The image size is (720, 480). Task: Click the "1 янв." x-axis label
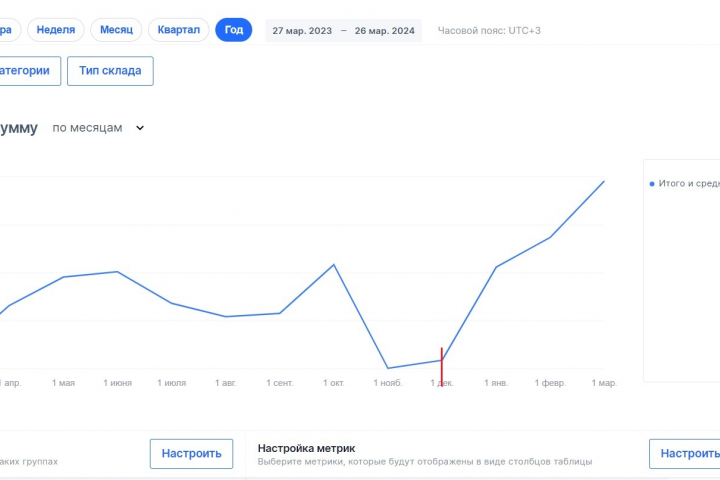point(496,383)
